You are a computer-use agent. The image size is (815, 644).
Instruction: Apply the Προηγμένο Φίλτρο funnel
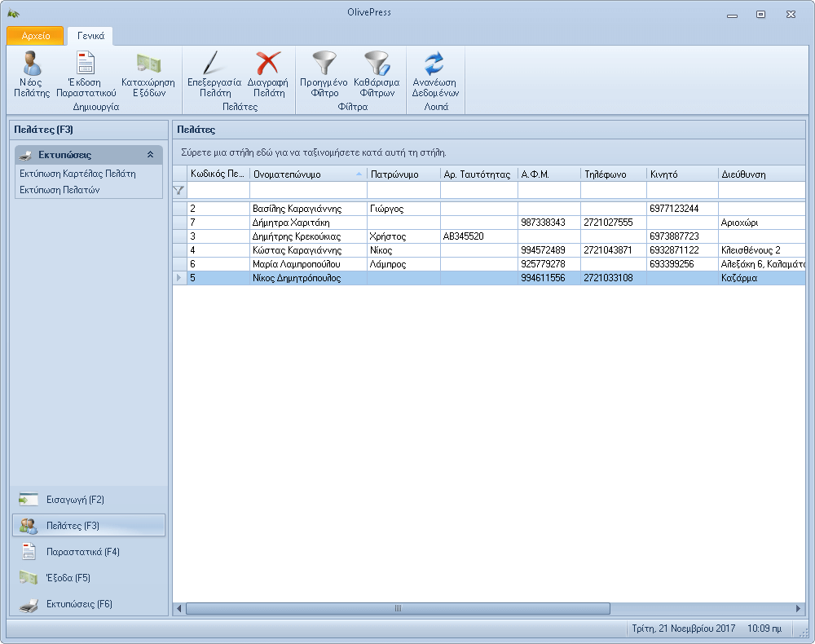coord(324,64)
